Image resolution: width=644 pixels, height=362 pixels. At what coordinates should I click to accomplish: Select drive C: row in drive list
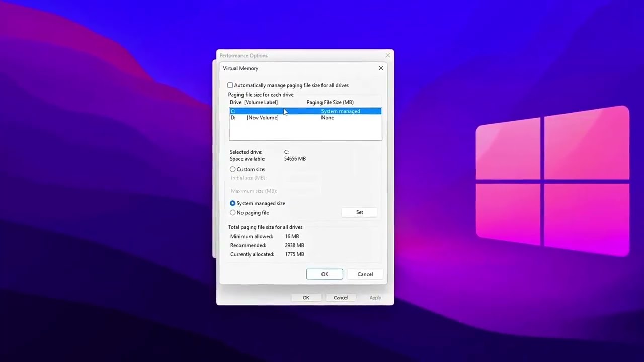[305, 111]
